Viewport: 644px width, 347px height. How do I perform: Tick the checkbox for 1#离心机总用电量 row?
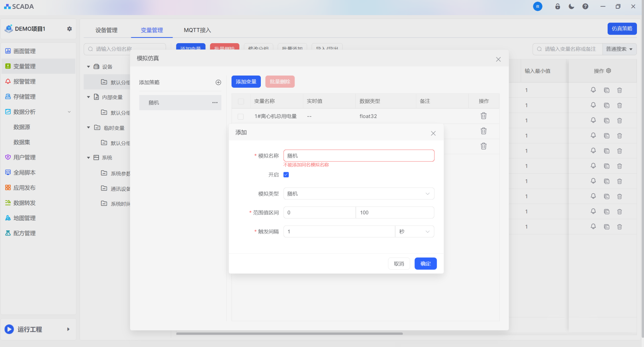(x=241, y=116)
